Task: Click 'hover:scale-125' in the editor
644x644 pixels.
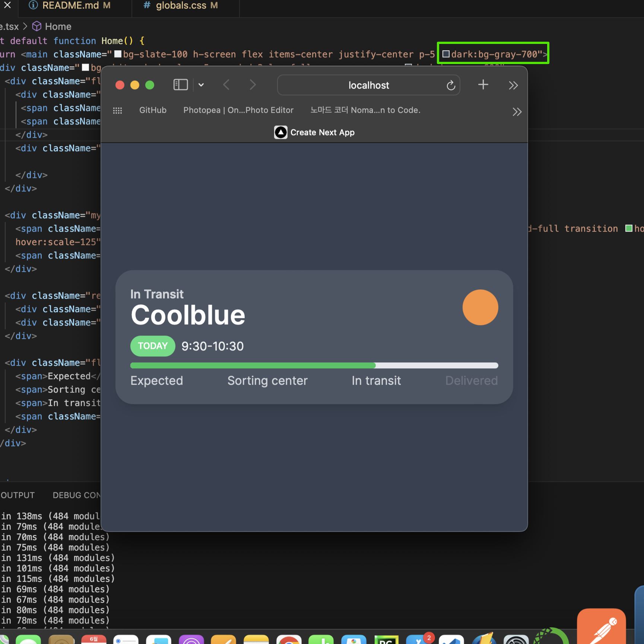Action: click(x=56, y=242)
